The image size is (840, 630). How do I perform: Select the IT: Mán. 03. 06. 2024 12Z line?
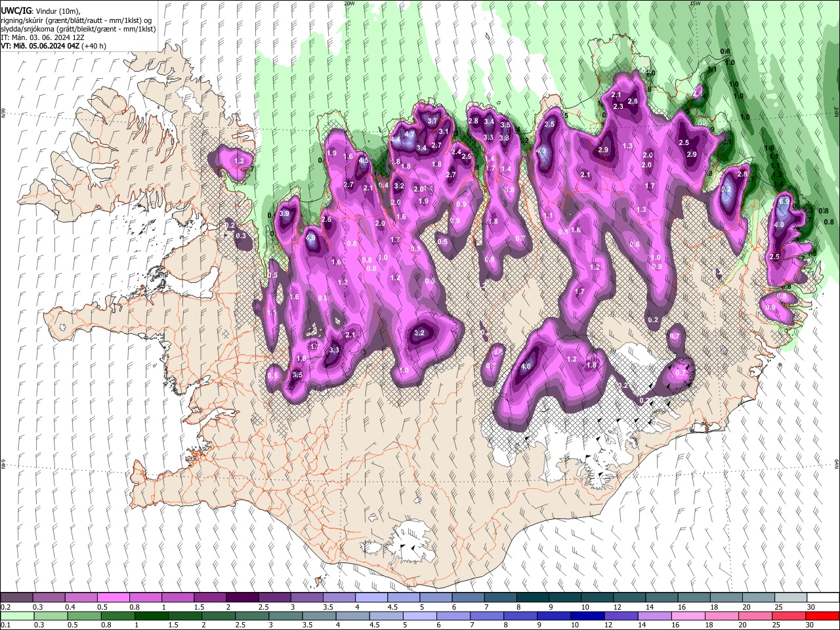43,37
